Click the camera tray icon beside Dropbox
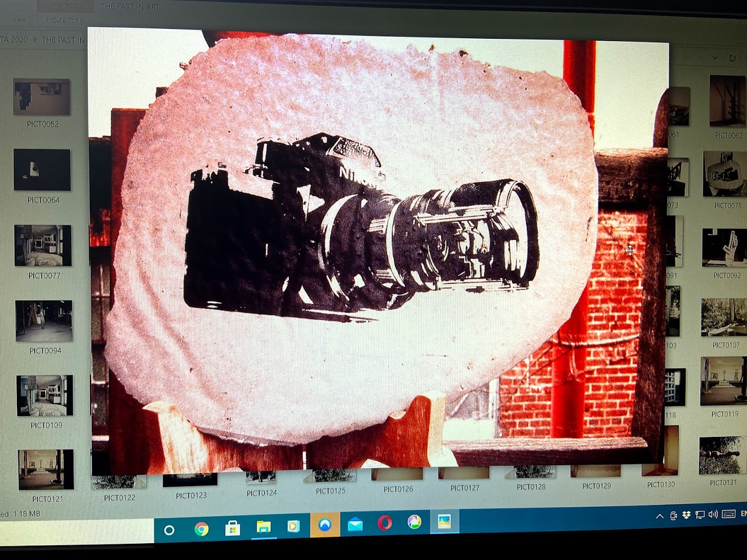Viewport: 747px width, 560px height. (x=674, y=516)
